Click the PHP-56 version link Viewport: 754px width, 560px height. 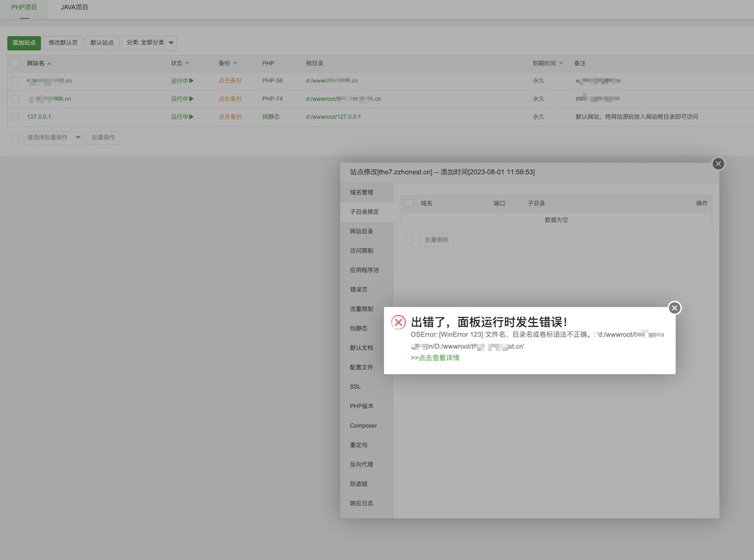pos(273,81)
